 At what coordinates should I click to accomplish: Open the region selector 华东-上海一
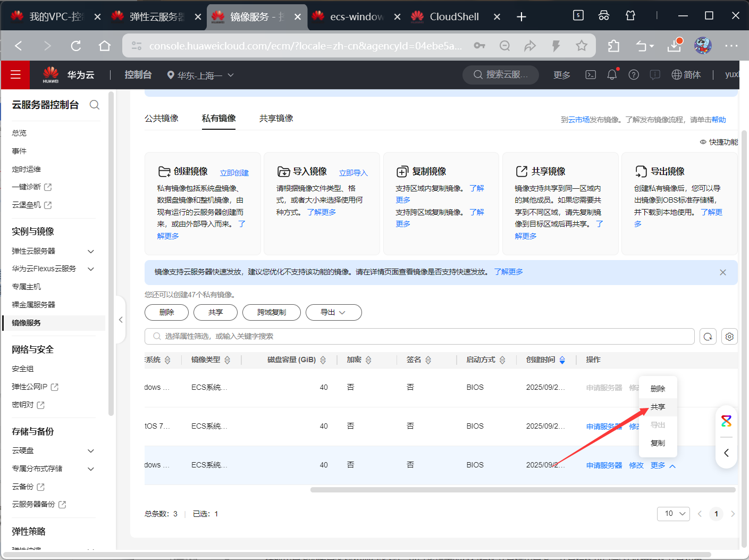(200, 76)
